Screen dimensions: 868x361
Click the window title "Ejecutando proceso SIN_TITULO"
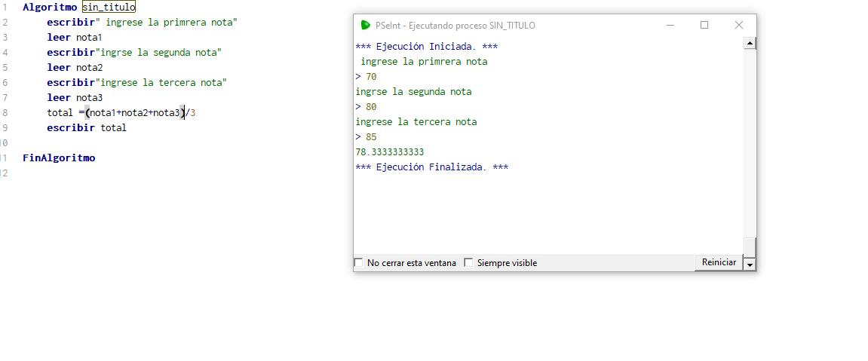455,25
